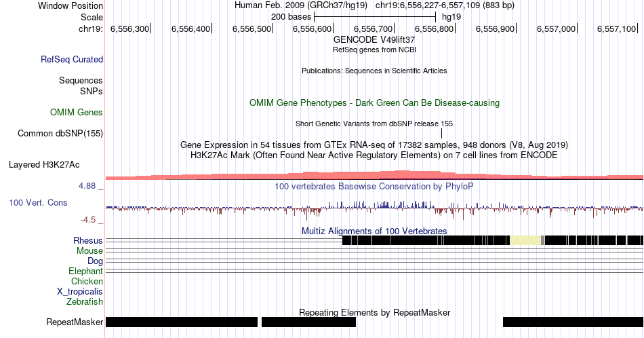Click the Rhesus alignment row label
Screen dimensions: 644x338
click(x=88, y=240)
